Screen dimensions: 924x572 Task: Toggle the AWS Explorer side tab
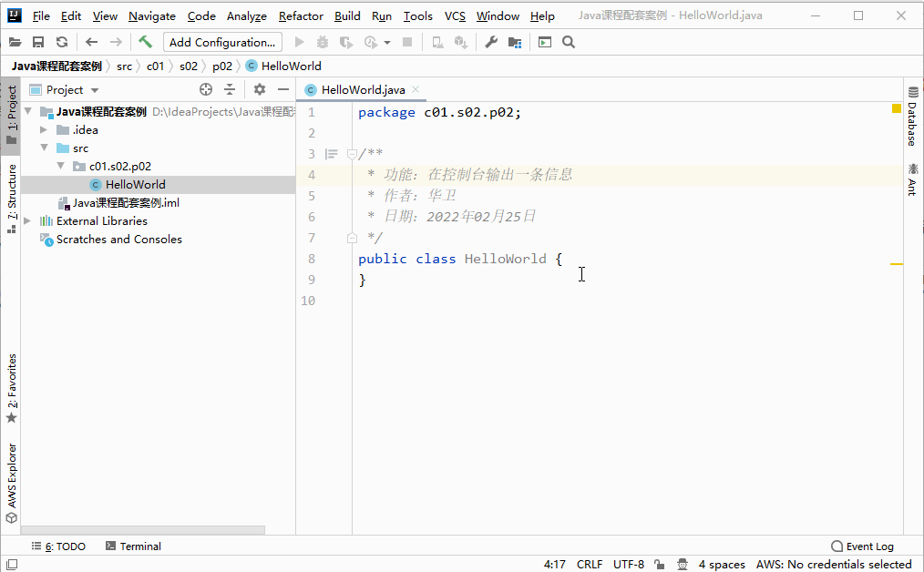tap(11, 483)
